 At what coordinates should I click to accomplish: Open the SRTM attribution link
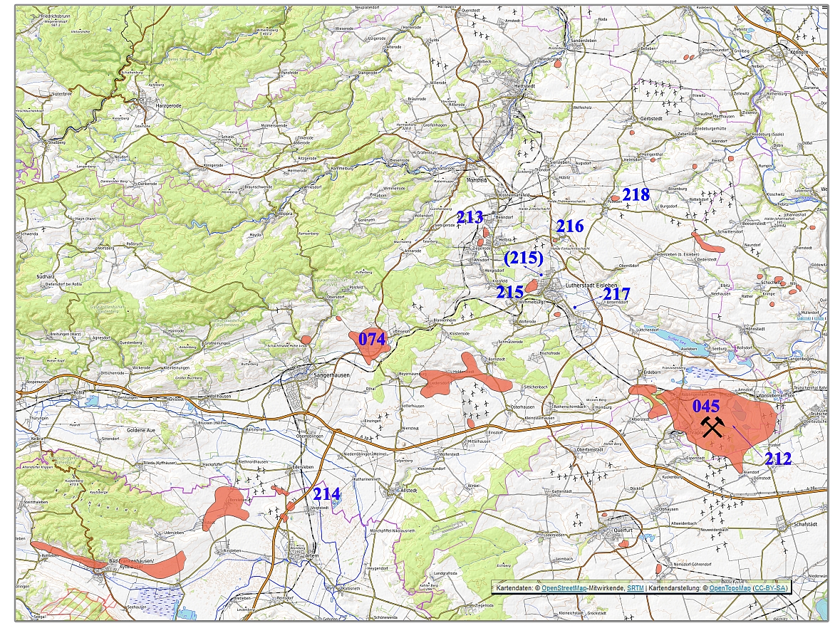point(635,588)
